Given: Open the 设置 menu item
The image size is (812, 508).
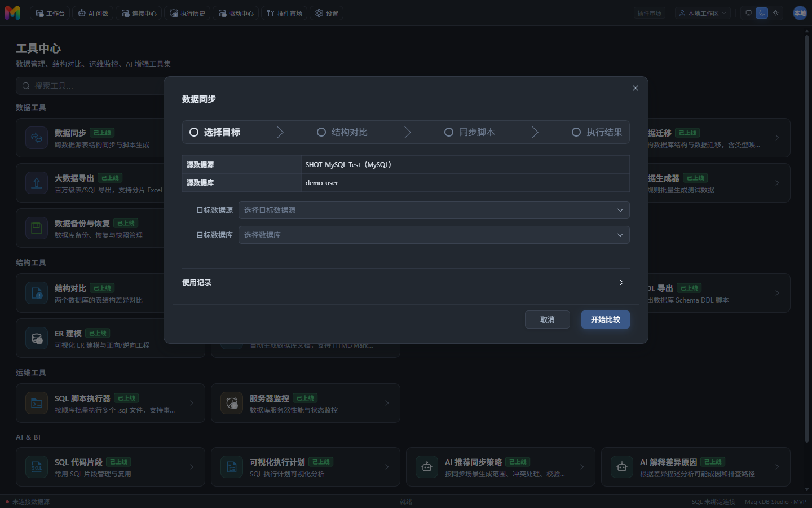Looking at the screenshot, I should click(x=326, y=13).
